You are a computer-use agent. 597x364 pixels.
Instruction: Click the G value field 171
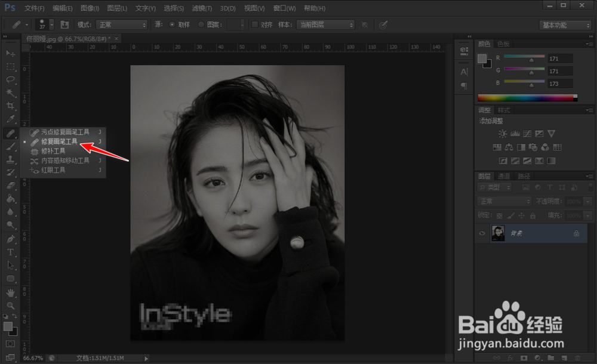pos(560,71)
